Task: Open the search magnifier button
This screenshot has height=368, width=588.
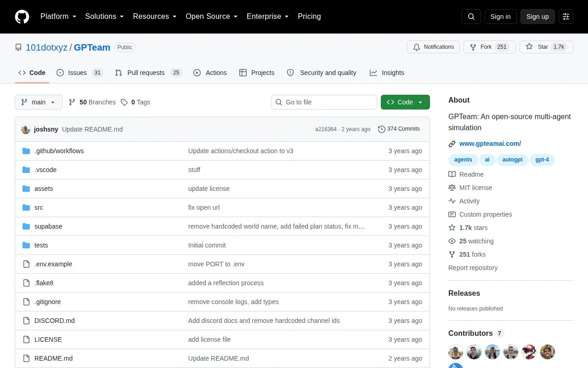Action: coord(471,17)
